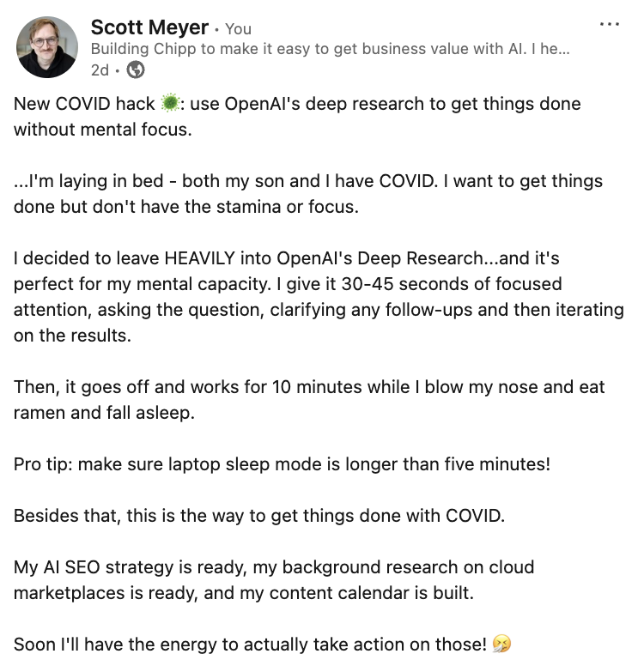Open the post's three-dot more options menu
Viewport: 644px width, 666px height.
(609, 24)
